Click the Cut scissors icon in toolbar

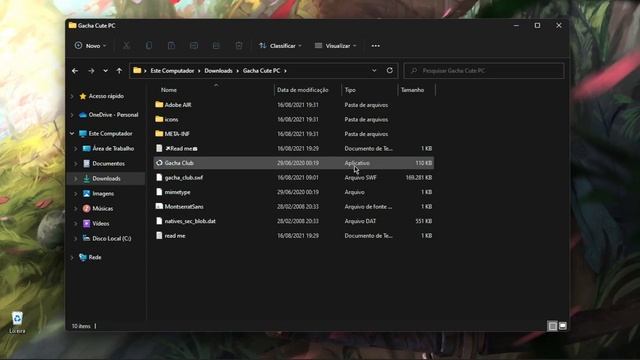[x=127, y=46]
